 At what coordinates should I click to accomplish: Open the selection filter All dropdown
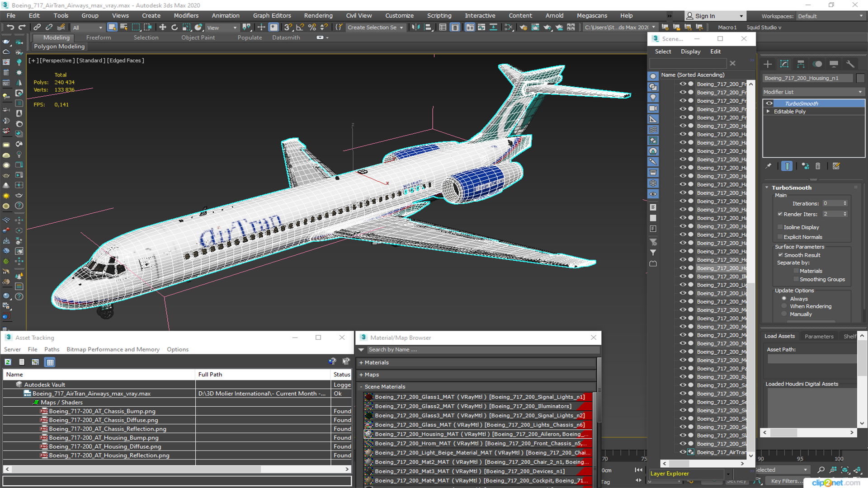(x=88, y=28)
